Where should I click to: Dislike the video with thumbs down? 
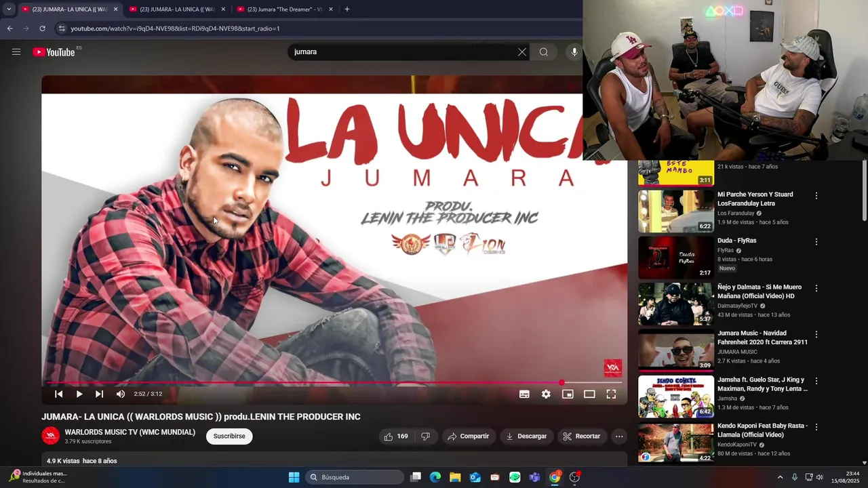426,436
